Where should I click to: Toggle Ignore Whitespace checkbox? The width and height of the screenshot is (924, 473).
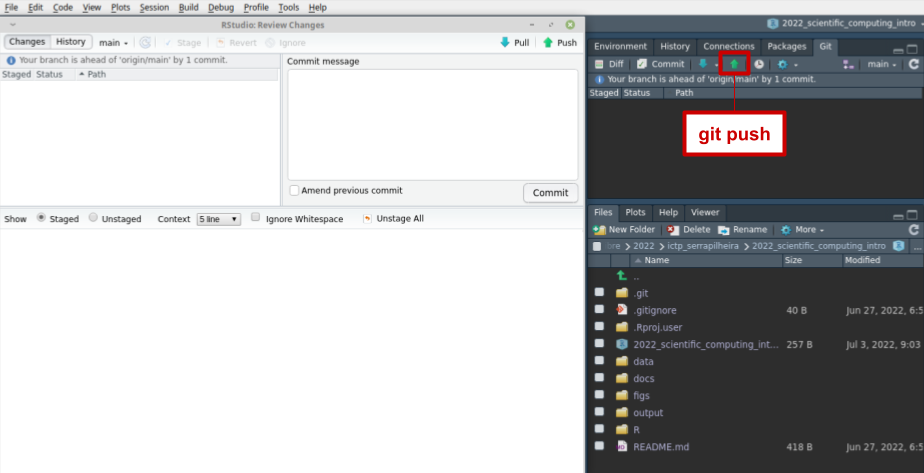pos(256,218)
